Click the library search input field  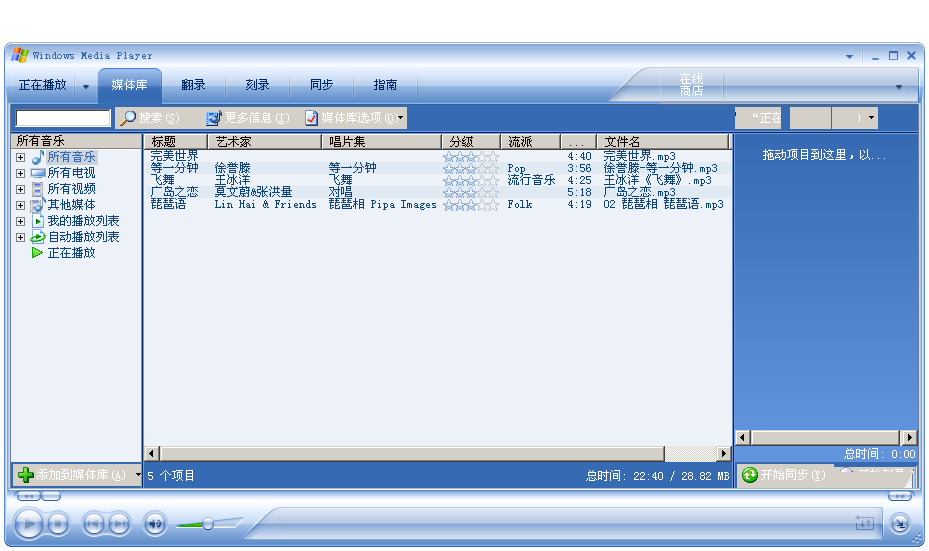63,118
